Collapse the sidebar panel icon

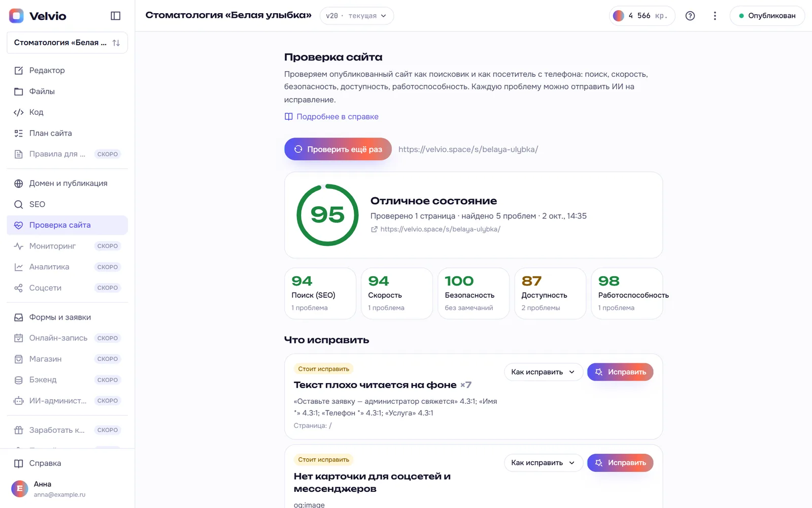pos(116,16)
